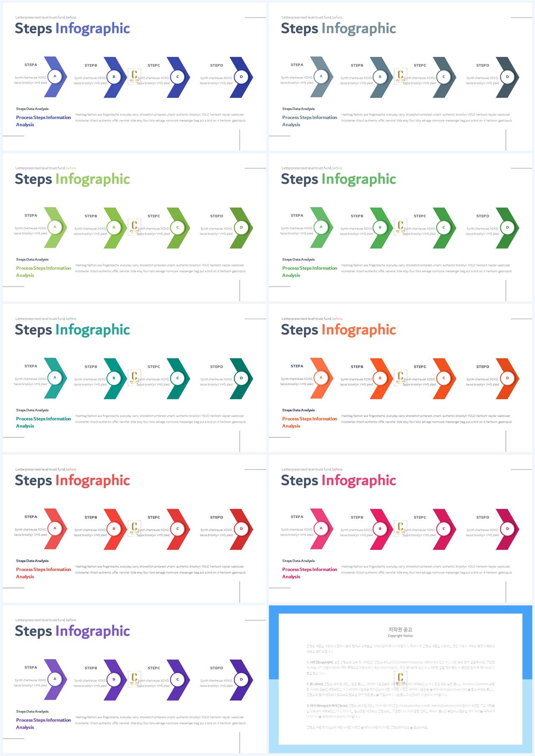Click Steps Data Analysis on dark green slide
Viewport: 535px width, 756px height.
[298, 259]
